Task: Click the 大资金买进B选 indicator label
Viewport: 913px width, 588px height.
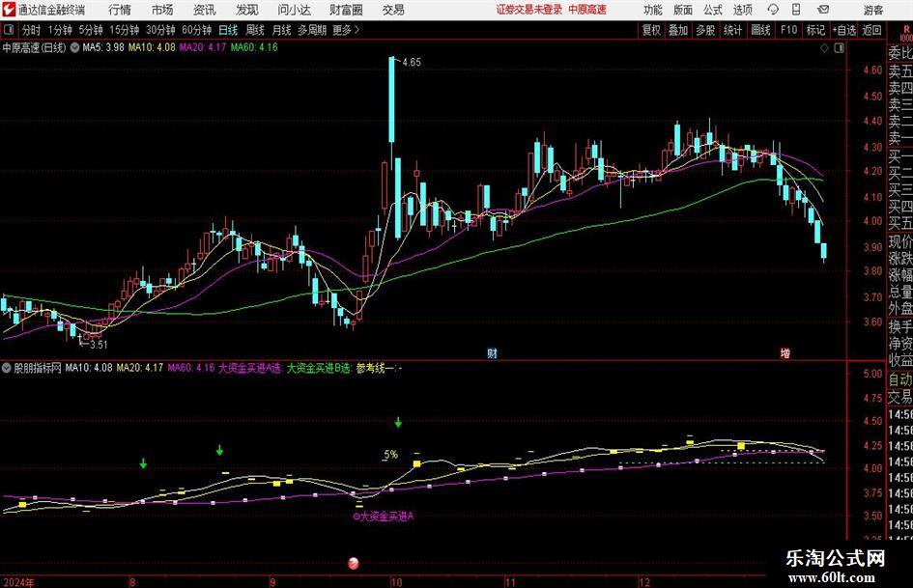Action: point(320,368)
